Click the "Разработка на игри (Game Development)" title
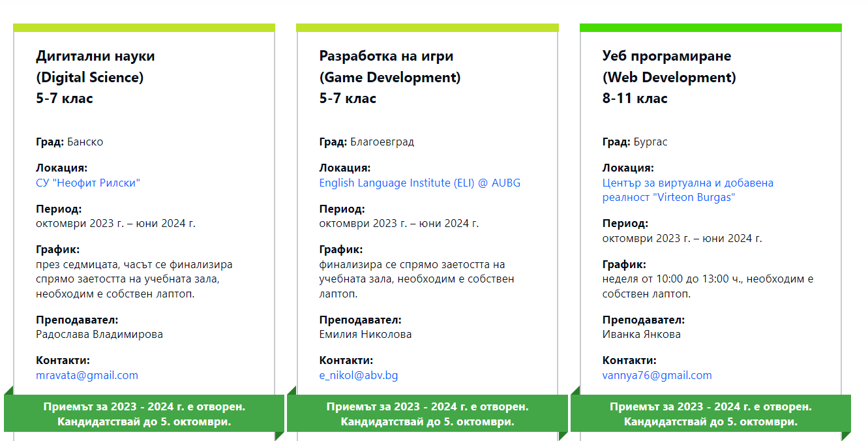868x441 pixels. (x=389, y=67)
